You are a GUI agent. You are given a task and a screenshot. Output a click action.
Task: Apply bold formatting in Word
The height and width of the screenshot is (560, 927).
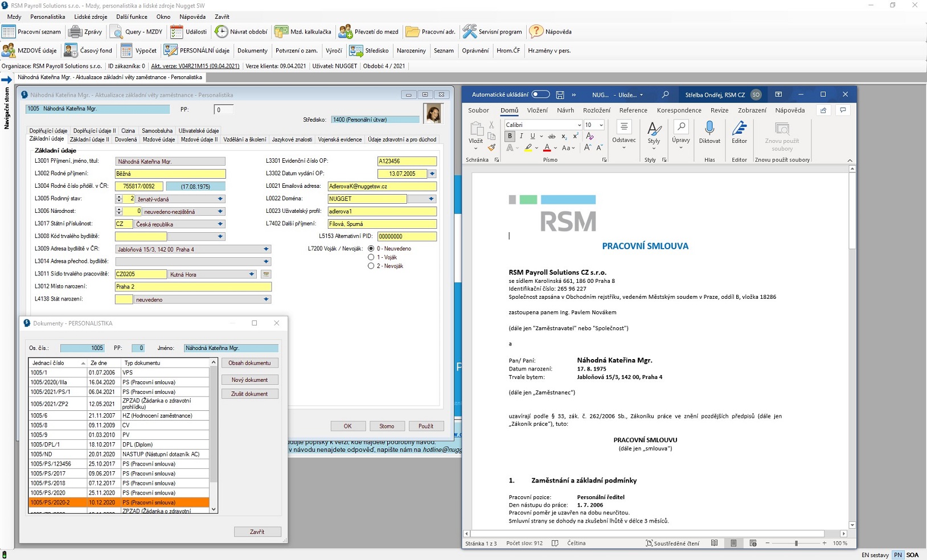coord(510,136)
